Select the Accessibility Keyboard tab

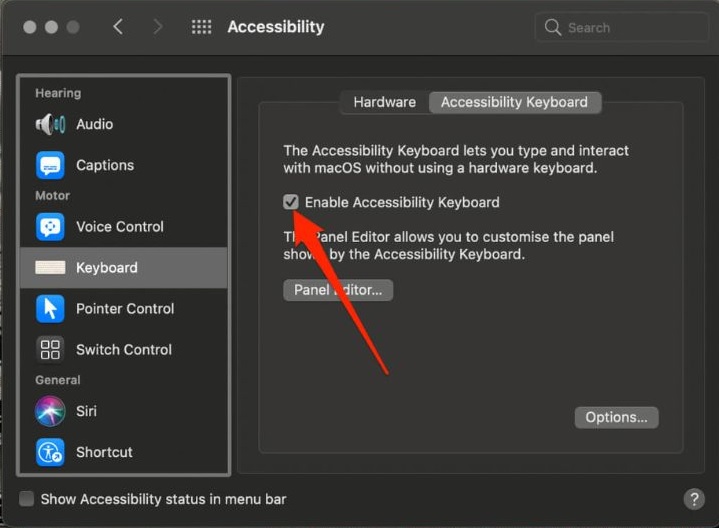click(514, 102)
